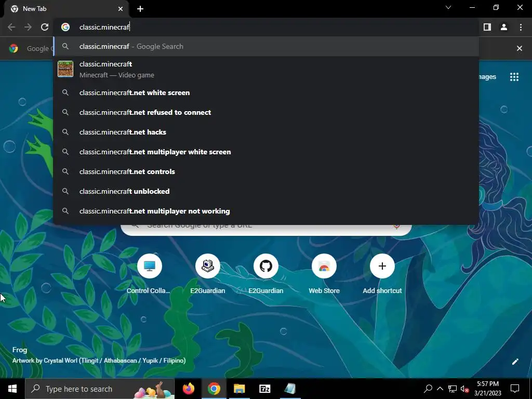532x399 pixels.
Task: Dismiss the Google Chrome info bar
Action: 520,48
